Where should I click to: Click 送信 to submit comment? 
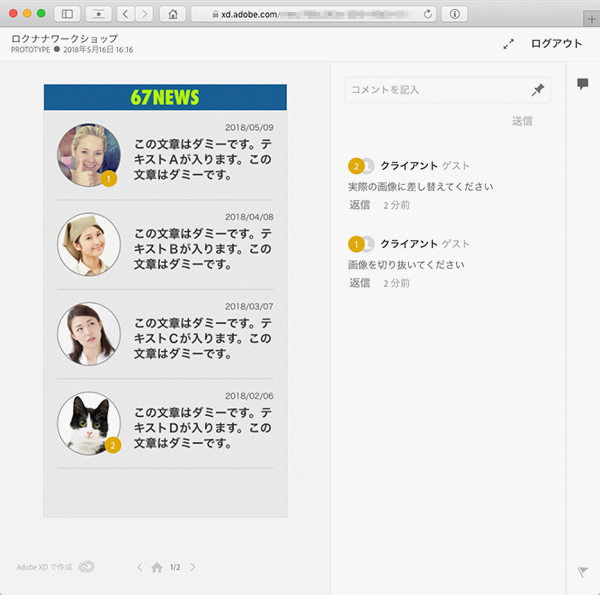[x=522, y=121]
